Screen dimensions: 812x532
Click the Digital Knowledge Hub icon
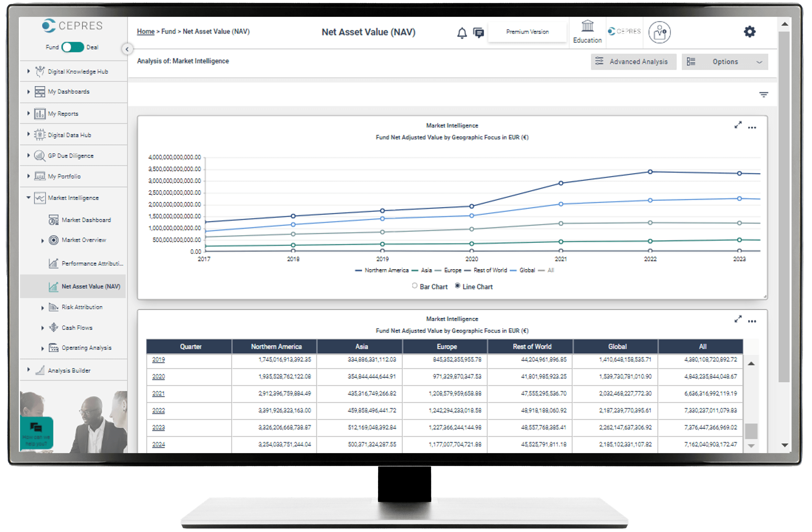(x=40, y=71)
